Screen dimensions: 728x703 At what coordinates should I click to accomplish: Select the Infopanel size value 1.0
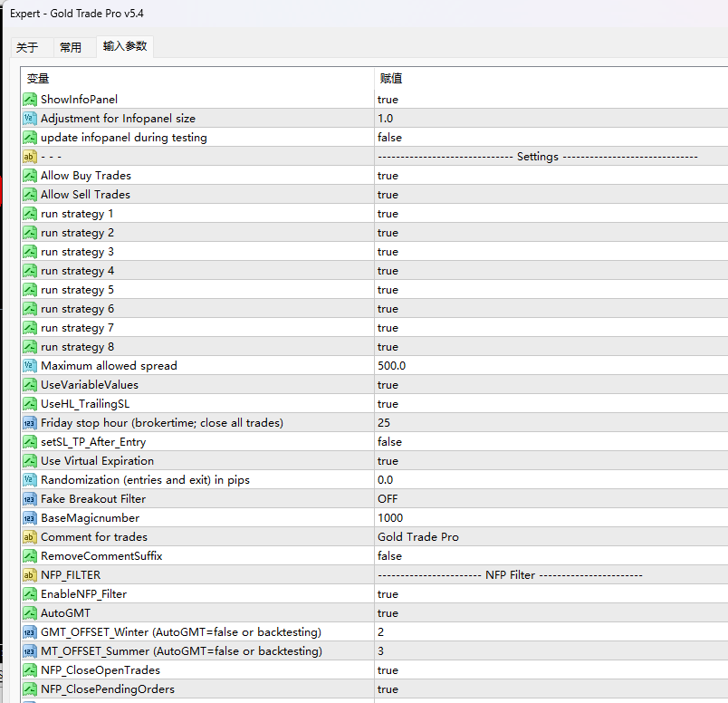[386, 119]
